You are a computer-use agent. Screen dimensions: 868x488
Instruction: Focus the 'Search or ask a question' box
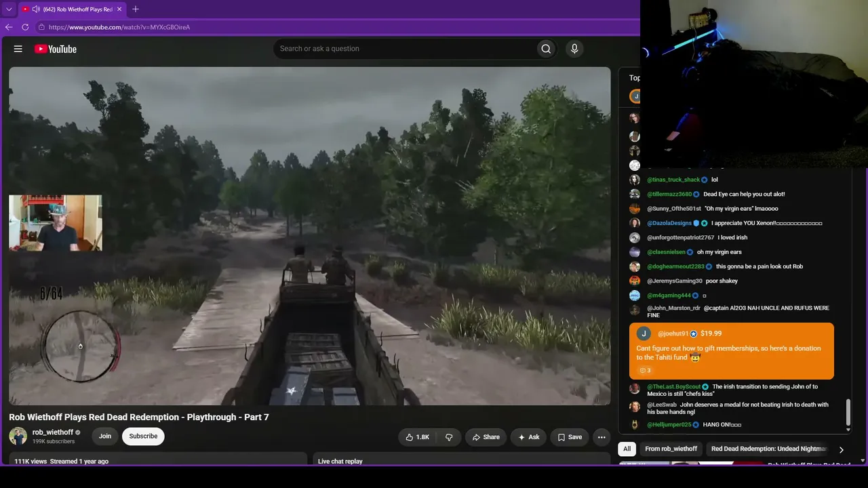pyautogui.click(x=404, y=49)
